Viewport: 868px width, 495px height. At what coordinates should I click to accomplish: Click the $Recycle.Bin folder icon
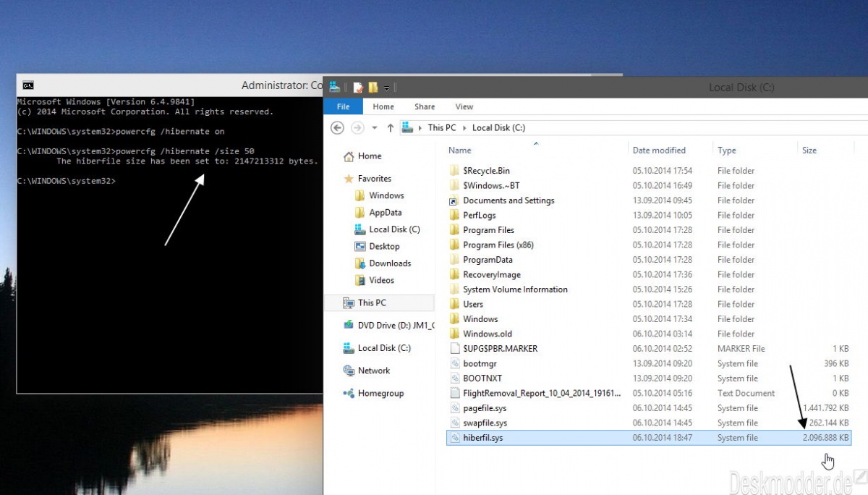pos(454,171)
